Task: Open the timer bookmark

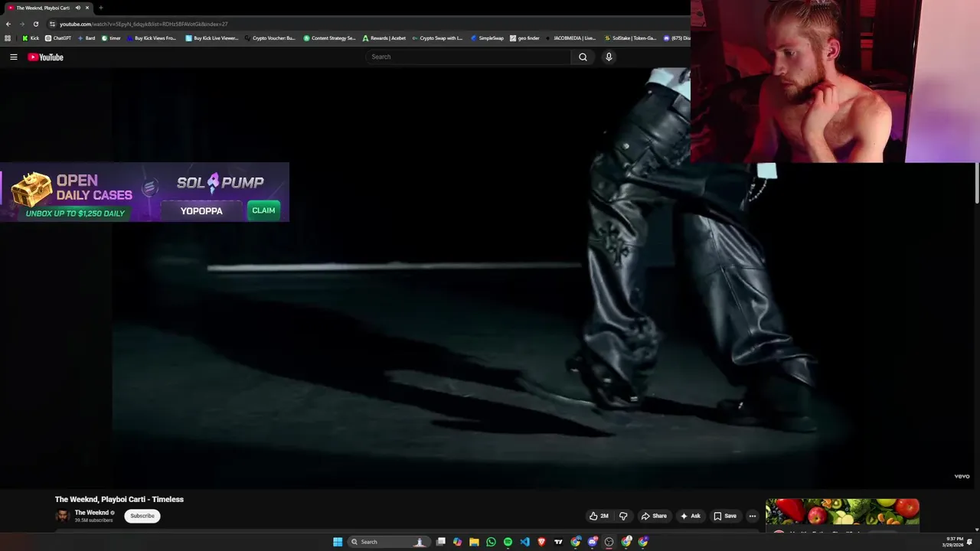Action: [111, 37]
